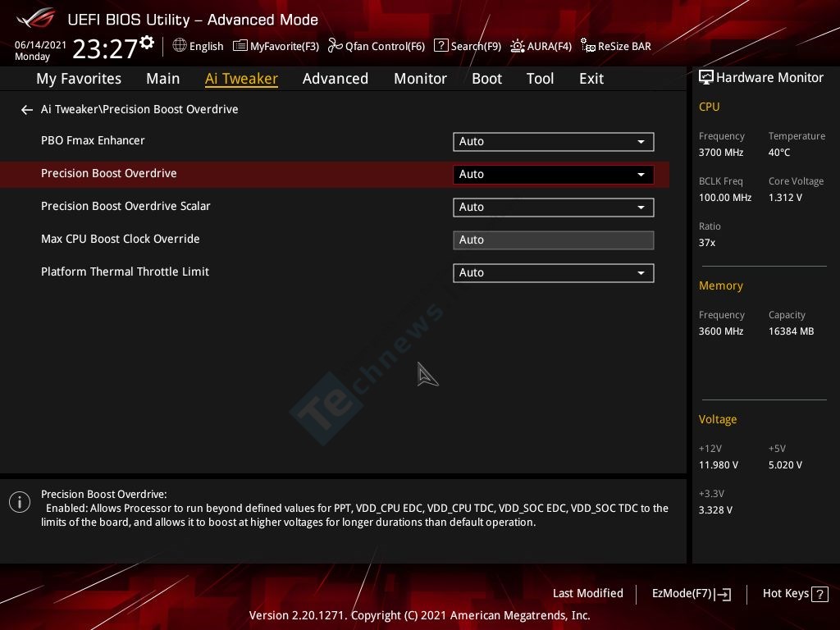The image size is (840, 630).
Task: Click the BCLK Freq value 100.00 MHz
Action: 725,198
